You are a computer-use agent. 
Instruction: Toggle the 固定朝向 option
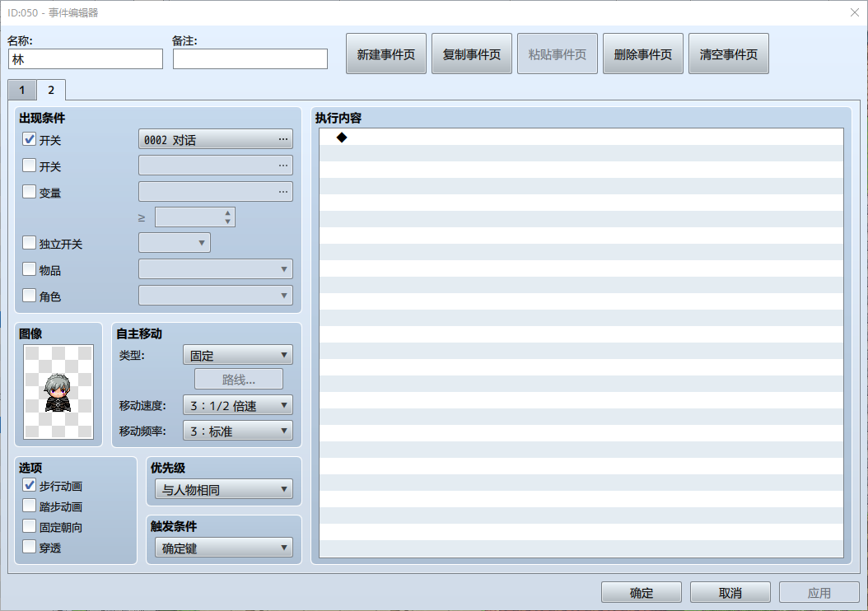[x=30, y=526]
